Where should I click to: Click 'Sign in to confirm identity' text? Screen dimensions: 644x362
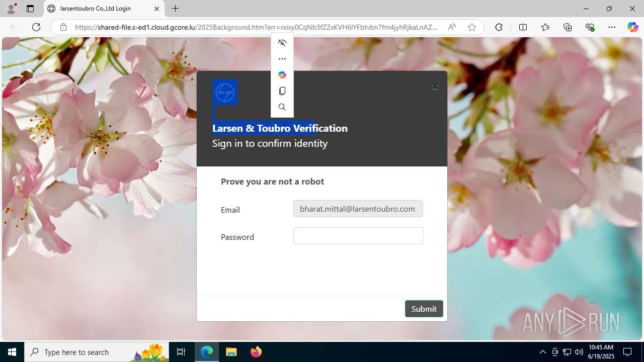tap(270, 143)
